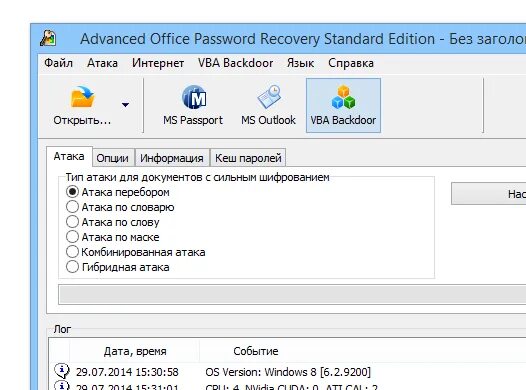The height and width of the screenshot is (390, 526).
Task: Click the Открыть folder icon
Action: click(83, 97)
